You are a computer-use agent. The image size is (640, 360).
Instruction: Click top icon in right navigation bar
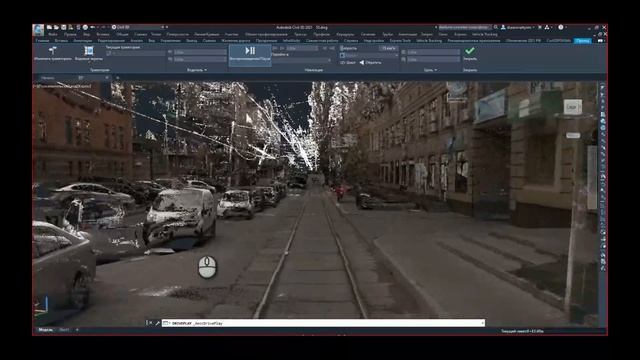click(603, 87)
